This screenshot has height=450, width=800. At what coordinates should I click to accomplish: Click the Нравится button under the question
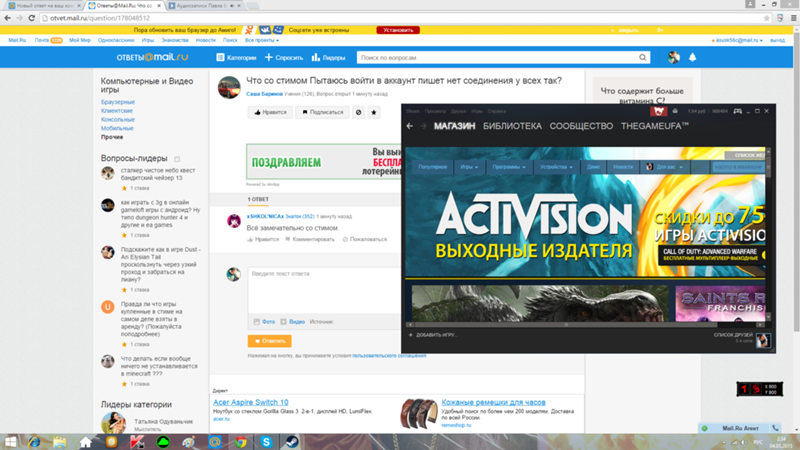pyautogui.click(x=270, y=112)
